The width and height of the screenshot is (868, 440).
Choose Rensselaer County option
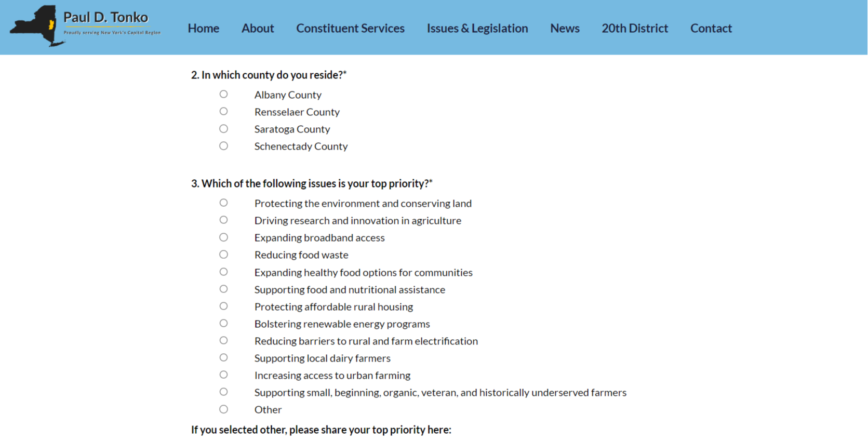223,111
